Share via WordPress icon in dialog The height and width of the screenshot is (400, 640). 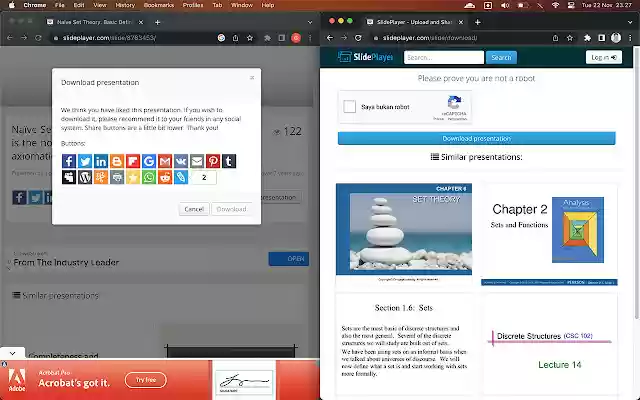point(85,177)
